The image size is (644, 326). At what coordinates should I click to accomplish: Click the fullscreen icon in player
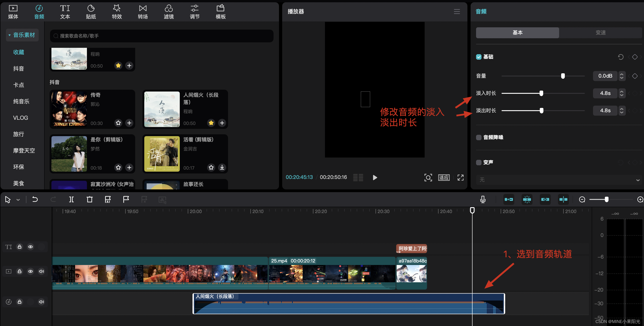click(460, 177)
